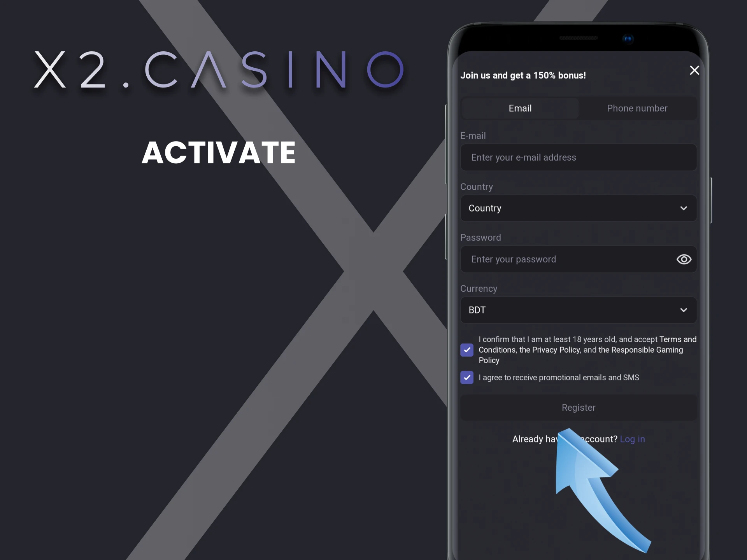The height and width of the screenshot is (560, 747).
Task: Disable the Terms and Conditions checkbox
Action: coord(466,349)
